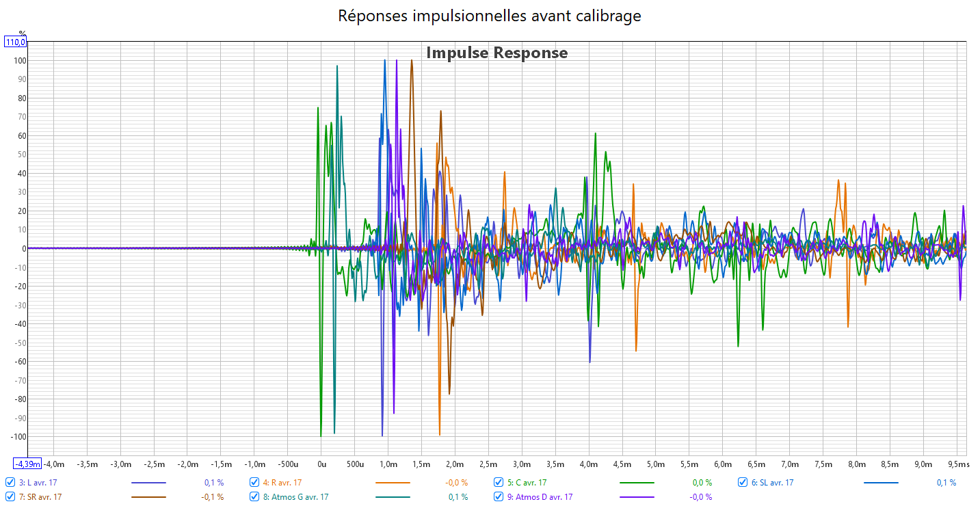This screenshot has height=519, width=980.
Task: Click the teal line swatch for Atmos G
Action: coord(393,497)
